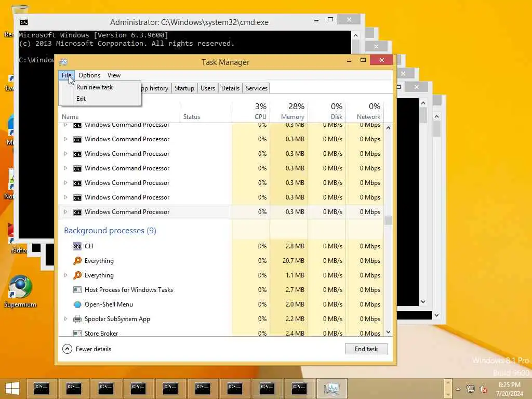
Task: Choose Run new task from File menu
Action: 95,87
